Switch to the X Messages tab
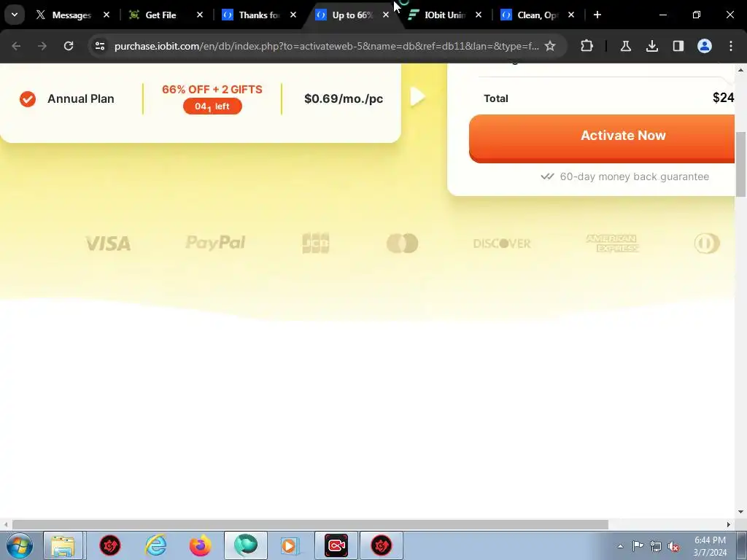 [x=65, y=15]
